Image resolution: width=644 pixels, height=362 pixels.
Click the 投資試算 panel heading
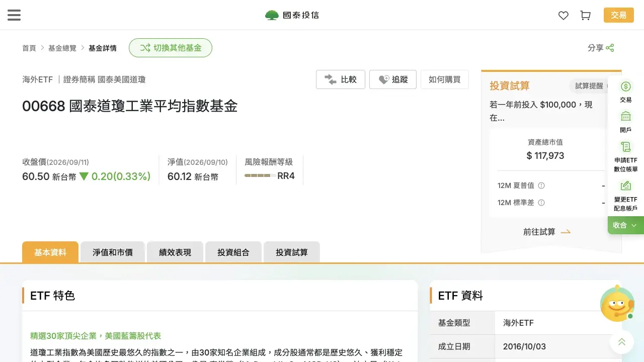point(510,86)
